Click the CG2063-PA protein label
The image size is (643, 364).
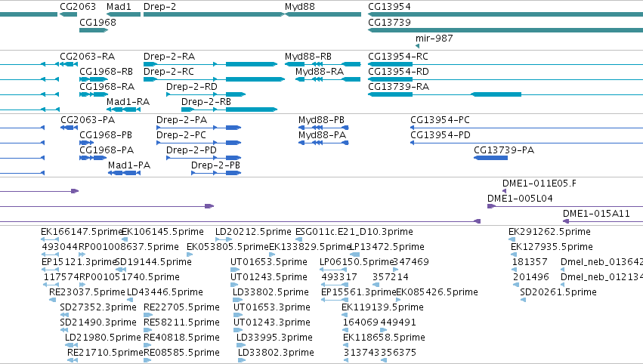click(88, 120)
